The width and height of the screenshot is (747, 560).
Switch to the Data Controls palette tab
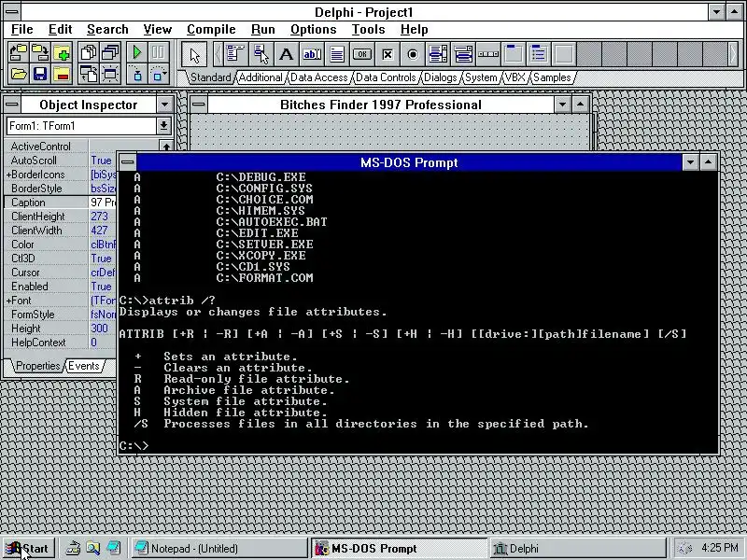tap(386, 77)
